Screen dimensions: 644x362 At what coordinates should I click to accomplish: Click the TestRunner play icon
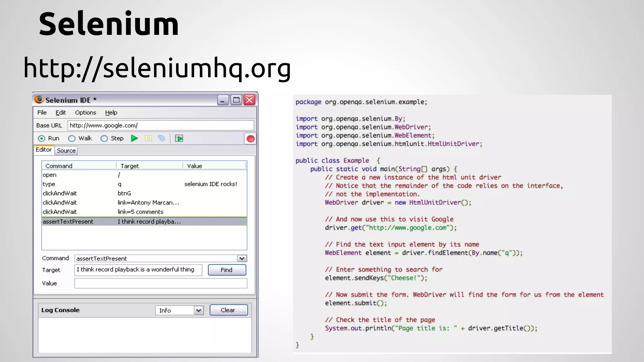tap(179, 138)
